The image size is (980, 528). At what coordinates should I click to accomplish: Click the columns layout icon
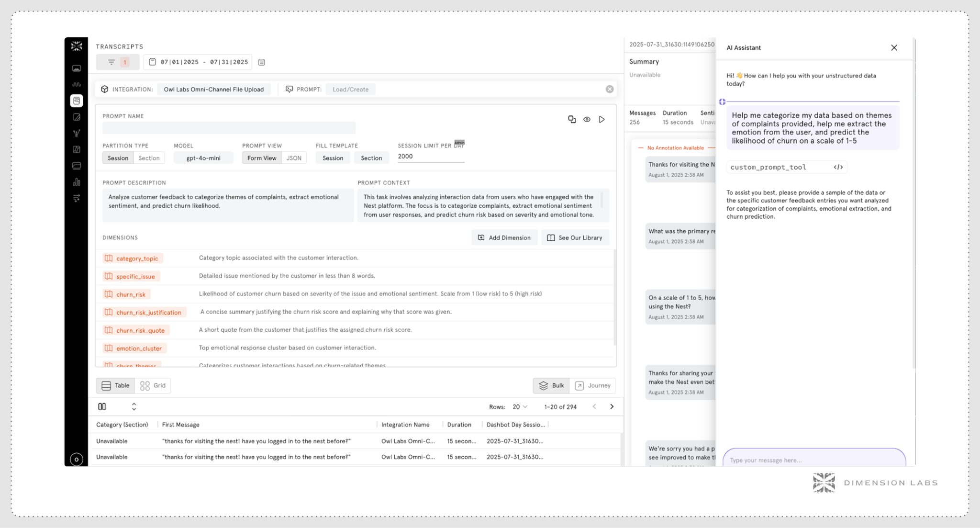click(x=102, y=406)
